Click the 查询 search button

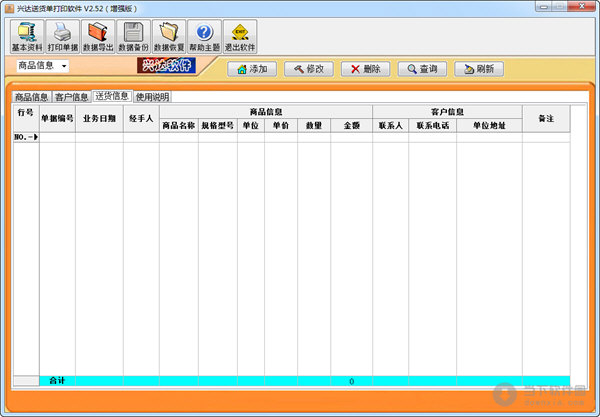[x=422, y=69]
